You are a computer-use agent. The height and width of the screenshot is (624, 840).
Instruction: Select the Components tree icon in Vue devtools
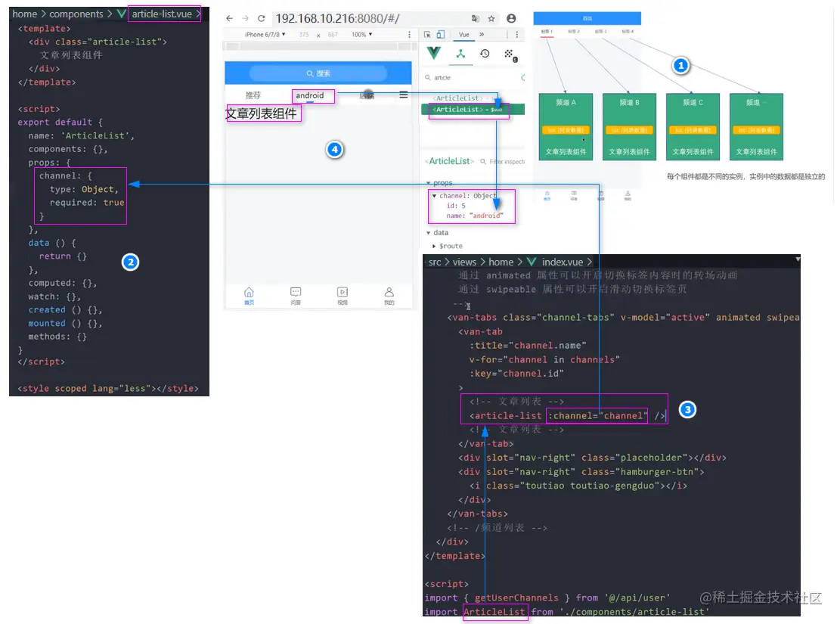point(460,53)
